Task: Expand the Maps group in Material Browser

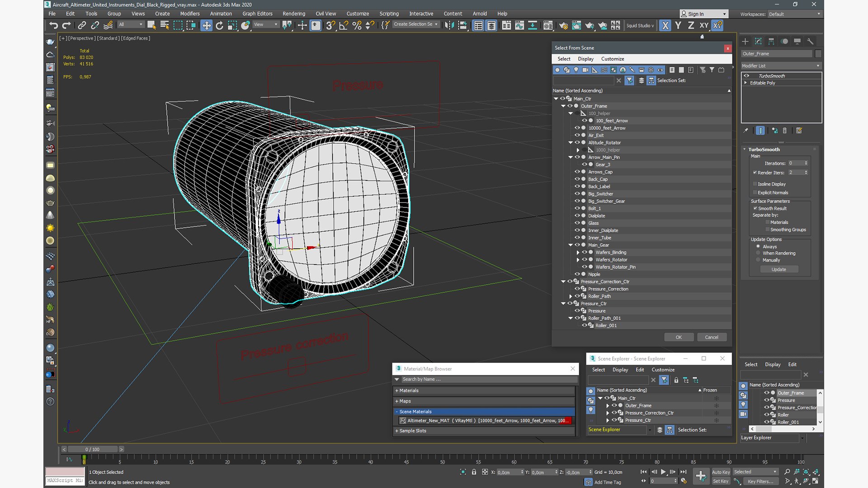Action: (x=484, y=401)
